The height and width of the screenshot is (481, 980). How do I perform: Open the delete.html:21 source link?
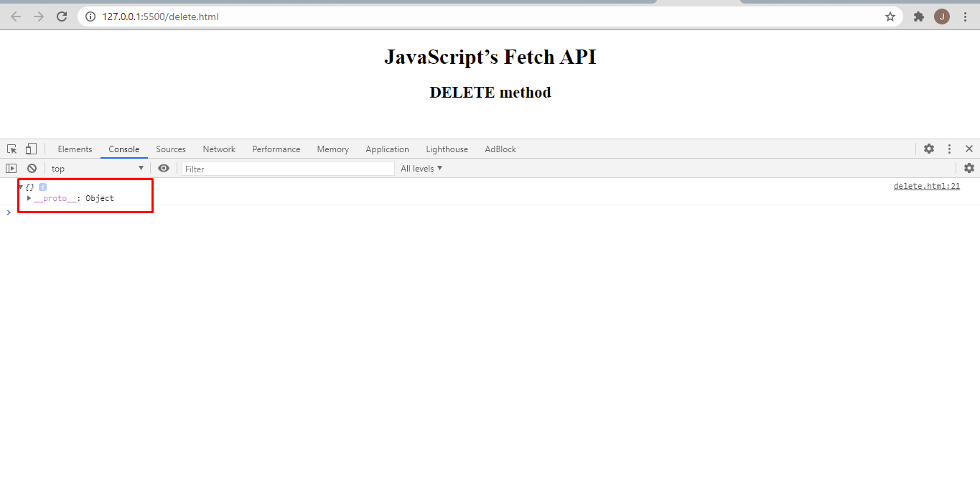tap(926, 186)
